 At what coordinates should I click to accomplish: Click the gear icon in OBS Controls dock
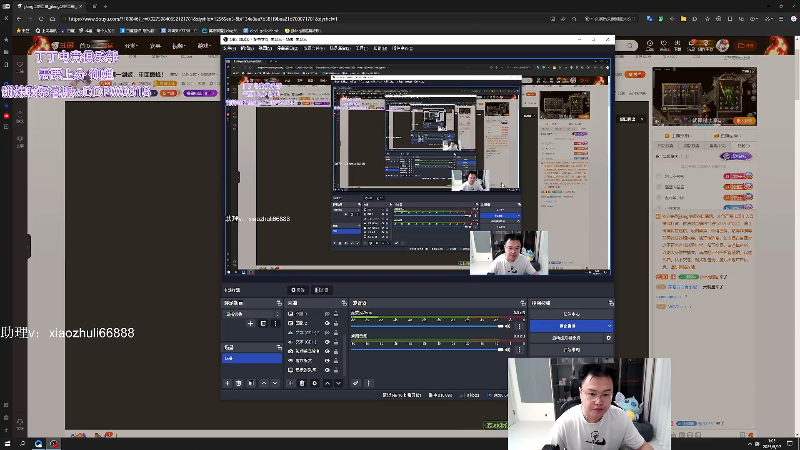[608, 338]
